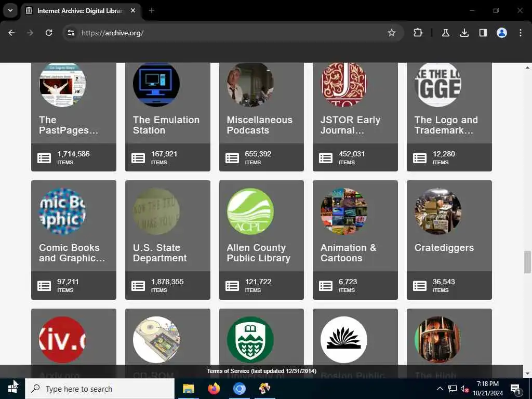This screenshot has width=532, height=399.
Task: Click The PastPages... collection title
Action: [68, 125]
